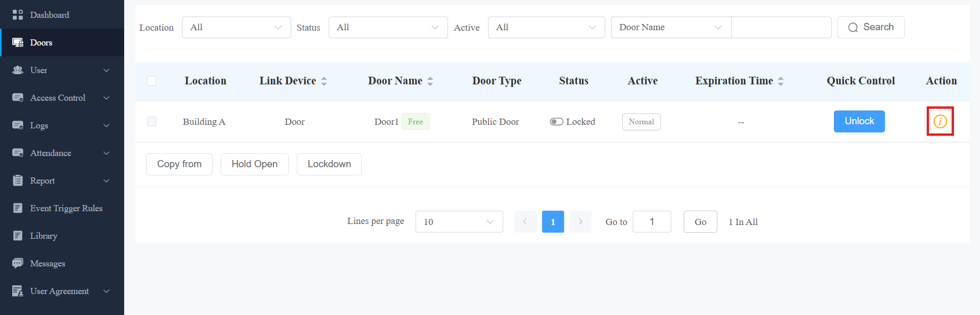Tick the select-all checkbox in table header

click(x=152, y=81)
